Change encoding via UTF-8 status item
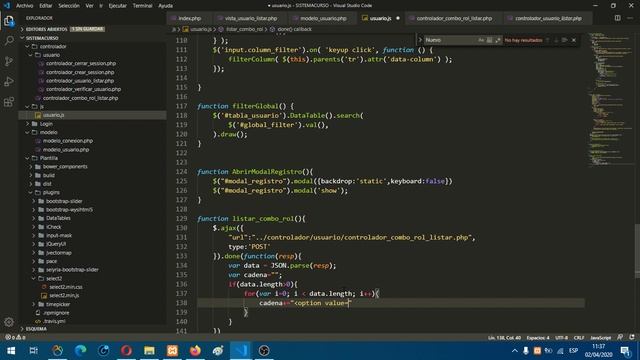Viewport: 640px width, 360px height. coord(561,338)
